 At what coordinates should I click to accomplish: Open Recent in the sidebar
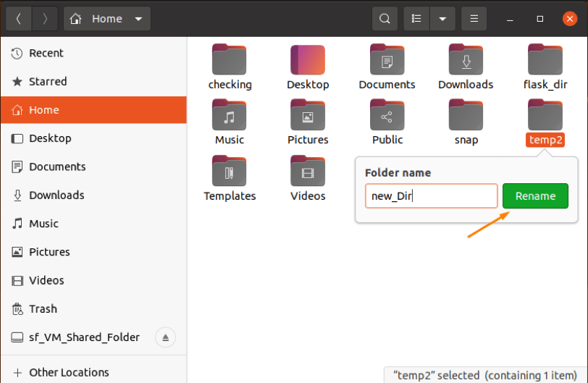93,54
